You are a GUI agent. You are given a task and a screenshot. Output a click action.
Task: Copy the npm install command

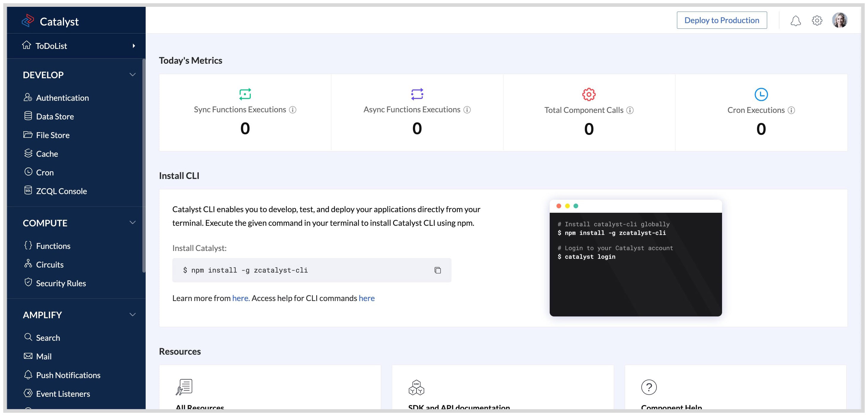click(437, 270)
